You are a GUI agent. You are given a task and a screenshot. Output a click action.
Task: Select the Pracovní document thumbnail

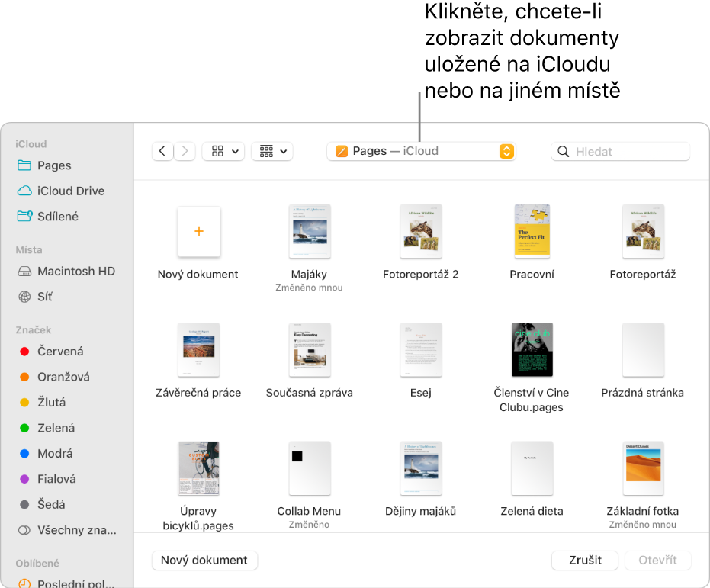tap(532, 231)
